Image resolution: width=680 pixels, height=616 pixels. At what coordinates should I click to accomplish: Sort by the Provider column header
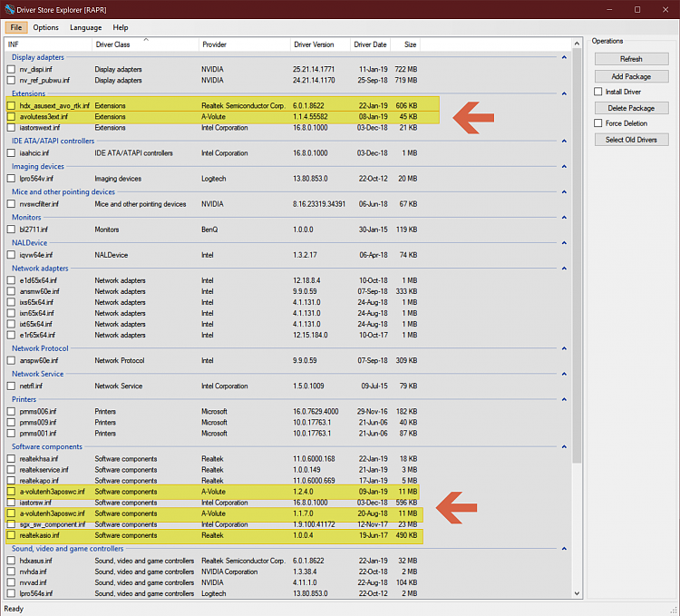(x=244, y=44)
